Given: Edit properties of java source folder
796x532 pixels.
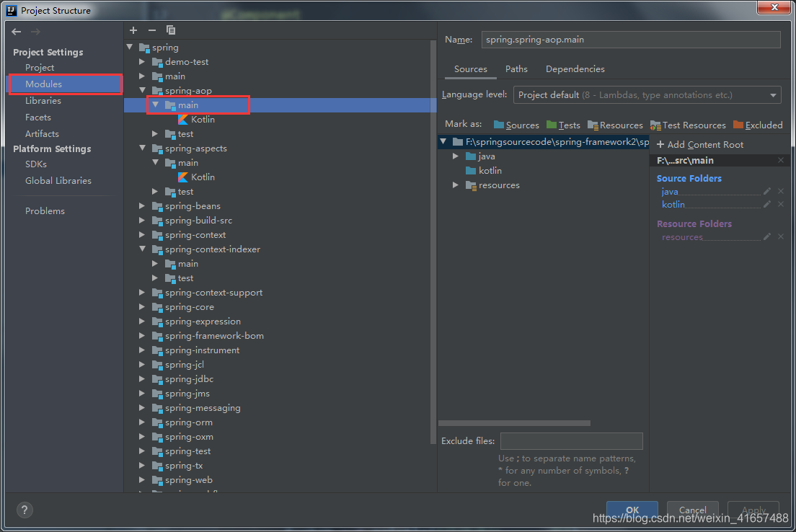Looking at the screenshot, I should [767, 191].
